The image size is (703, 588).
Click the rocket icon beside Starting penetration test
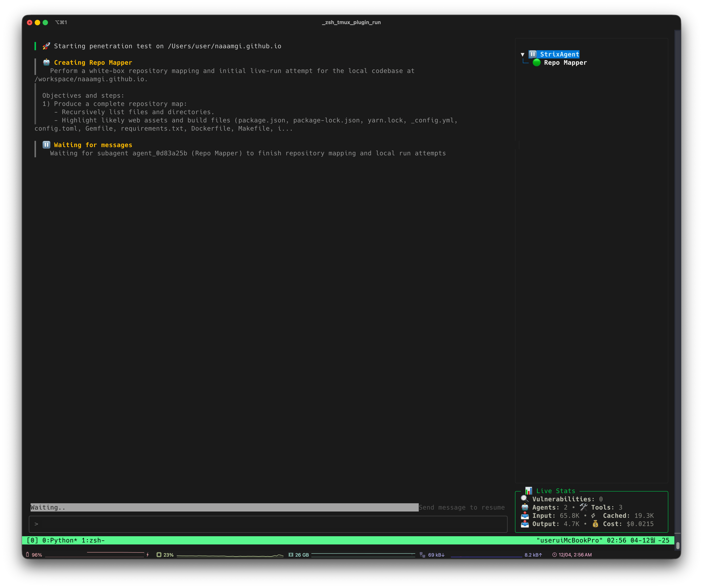coord(46,46)
